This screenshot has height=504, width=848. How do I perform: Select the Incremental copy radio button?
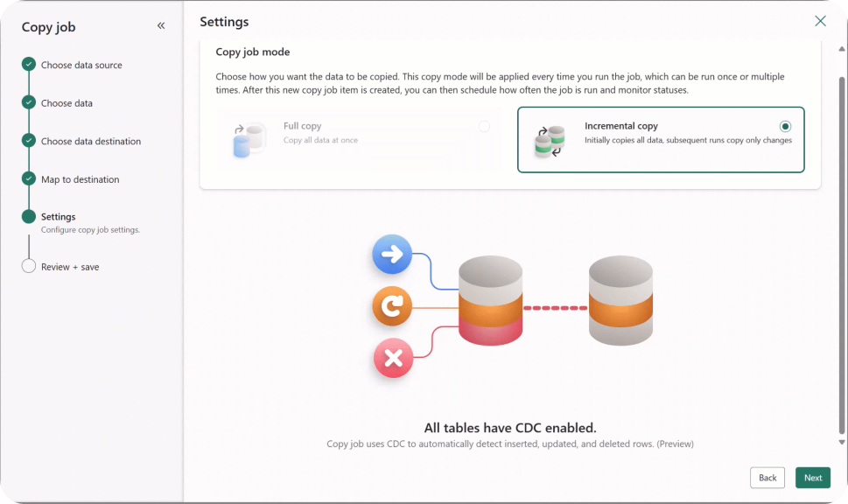coord(785,125)
